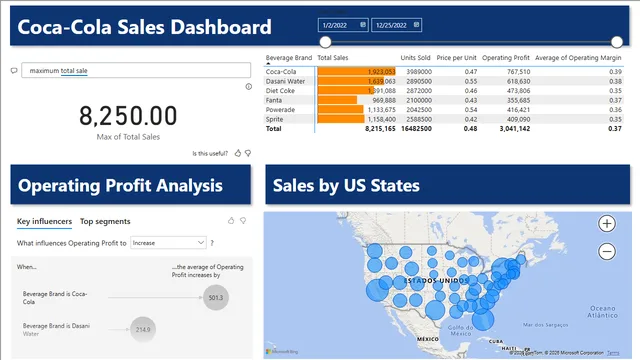Viewport: 640px width, 360px height.
Task: Click the help question mark after the Increase dropdown
Action: pos(212,243)
